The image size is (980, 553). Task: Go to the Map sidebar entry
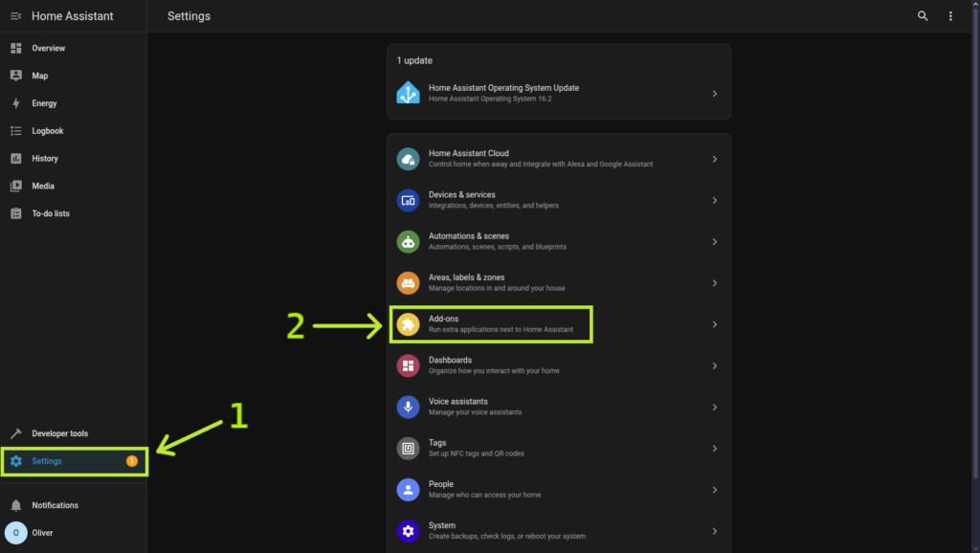pyautogui.click(x=73, y=76)
